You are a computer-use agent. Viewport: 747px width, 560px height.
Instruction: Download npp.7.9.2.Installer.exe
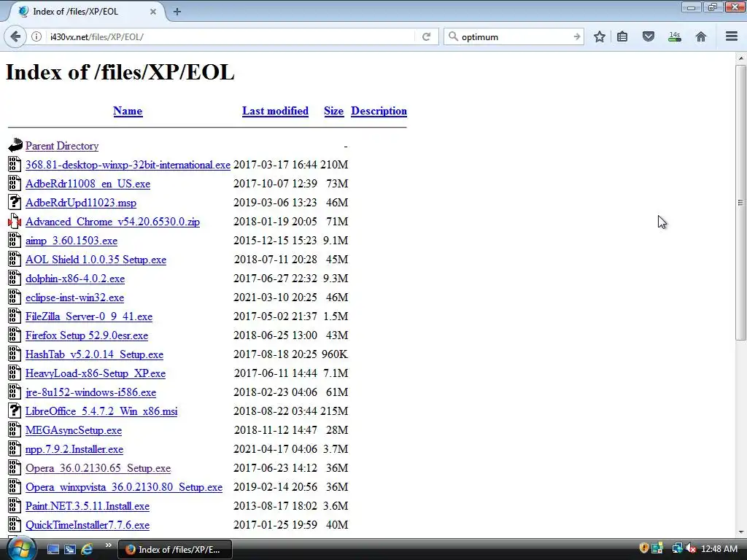pos(74,449)
